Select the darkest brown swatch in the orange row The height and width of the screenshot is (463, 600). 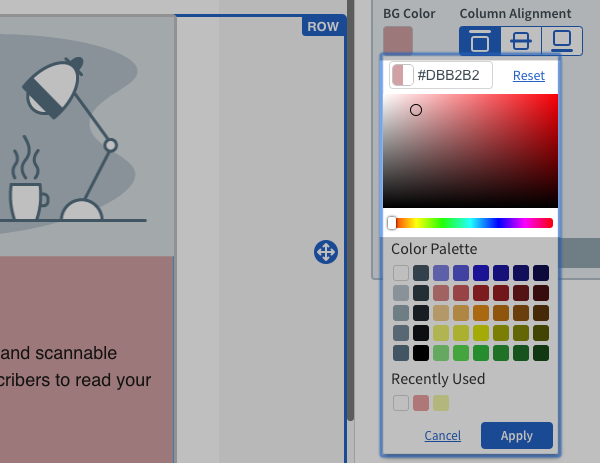coord(541,313)
